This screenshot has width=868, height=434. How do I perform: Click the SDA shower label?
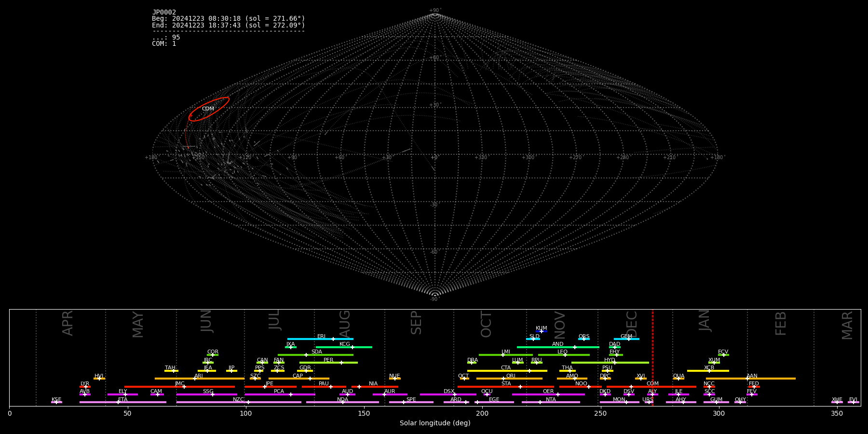pyautogui.click(x=316, y=352)
